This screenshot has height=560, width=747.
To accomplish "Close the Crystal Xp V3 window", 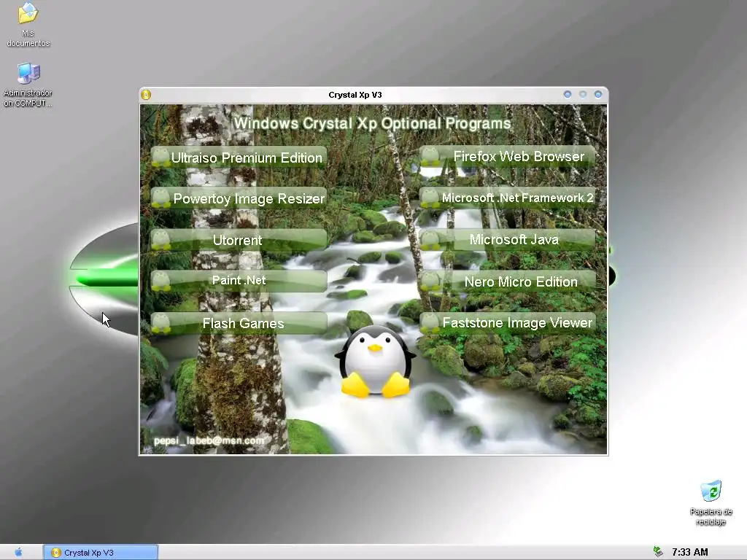I will pyautogui.click(x=598, y=94).
